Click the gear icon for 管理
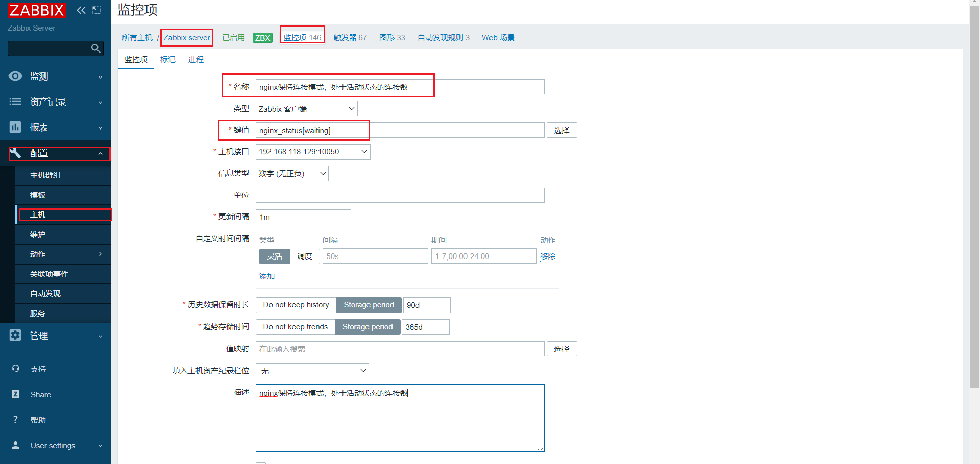The image size is (980, 464). coord(15,335)
